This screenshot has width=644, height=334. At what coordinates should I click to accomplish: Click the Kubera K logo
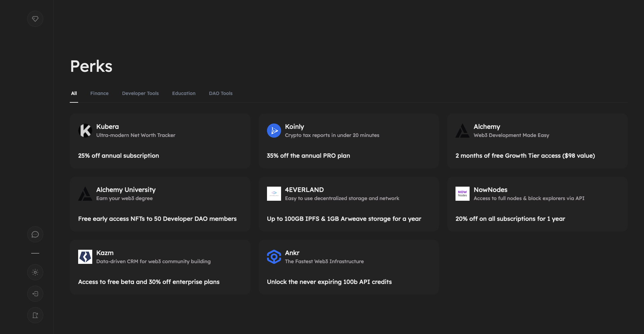click(x=85, y=131)
